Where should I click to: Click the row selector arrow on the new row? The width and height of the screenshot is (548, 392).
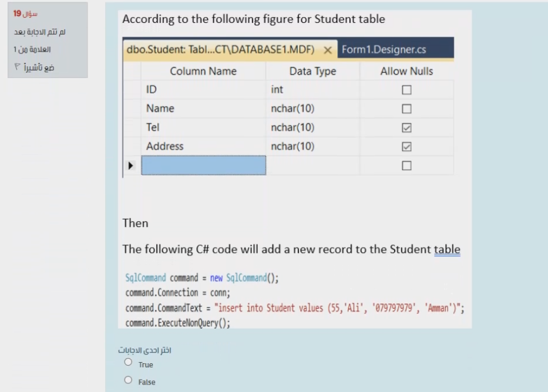click(x=132, y=165)
